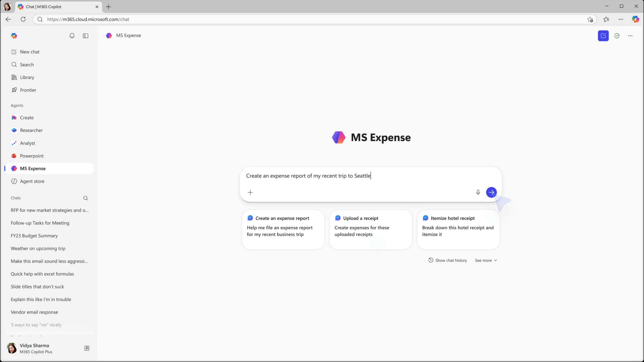
Task: Send the message with blue arrow button
Action: (491, 192)
